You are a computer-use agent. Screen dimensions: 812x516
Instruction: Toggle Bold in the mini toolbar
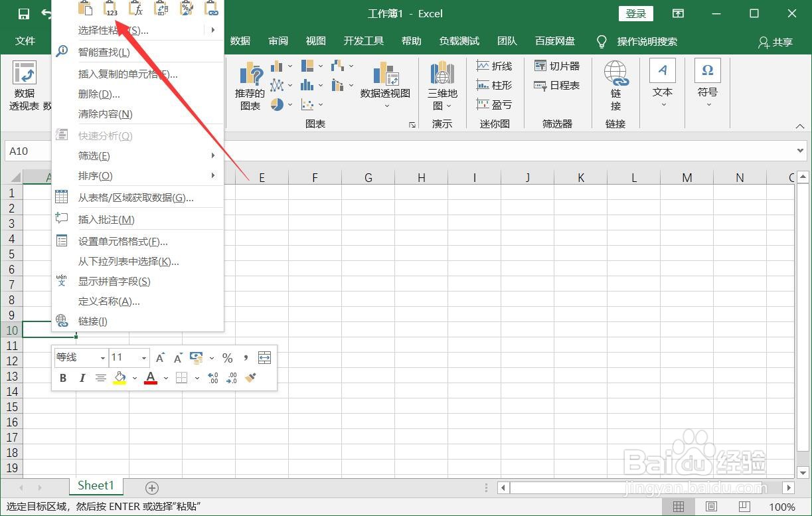point(63,378)
